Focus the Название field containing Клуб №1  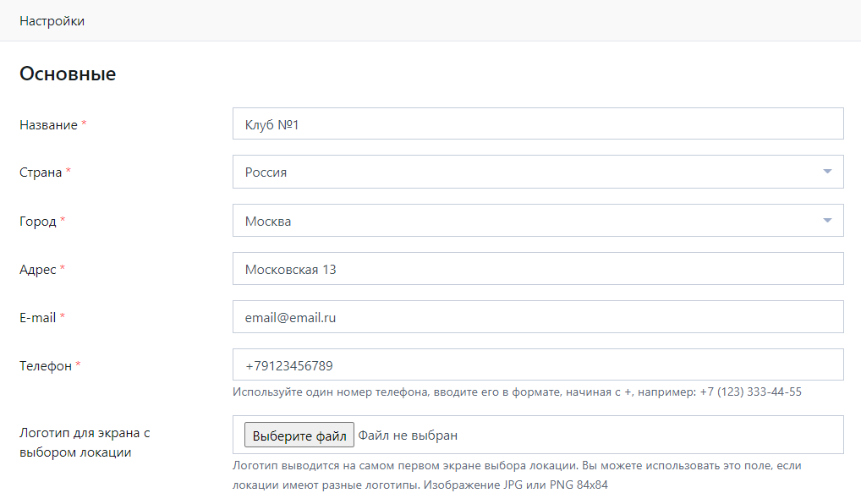point(538,124)
